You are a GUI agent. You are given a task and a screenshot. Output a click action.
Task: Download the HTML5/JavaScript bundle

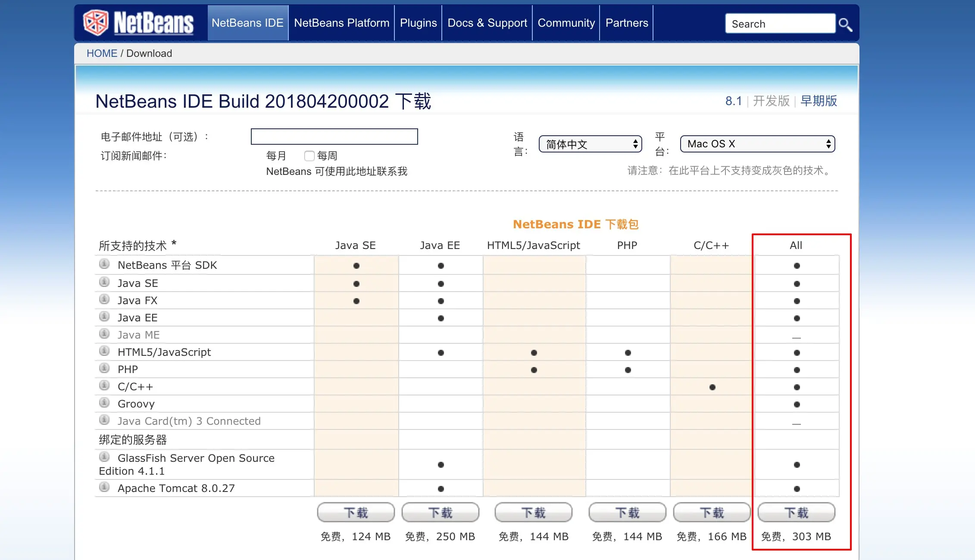[x=534, y=513]
